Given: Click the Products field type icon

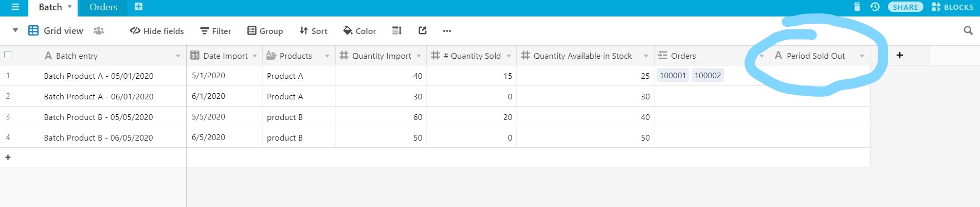Looking at the screenshot, I should click(271, 55).
